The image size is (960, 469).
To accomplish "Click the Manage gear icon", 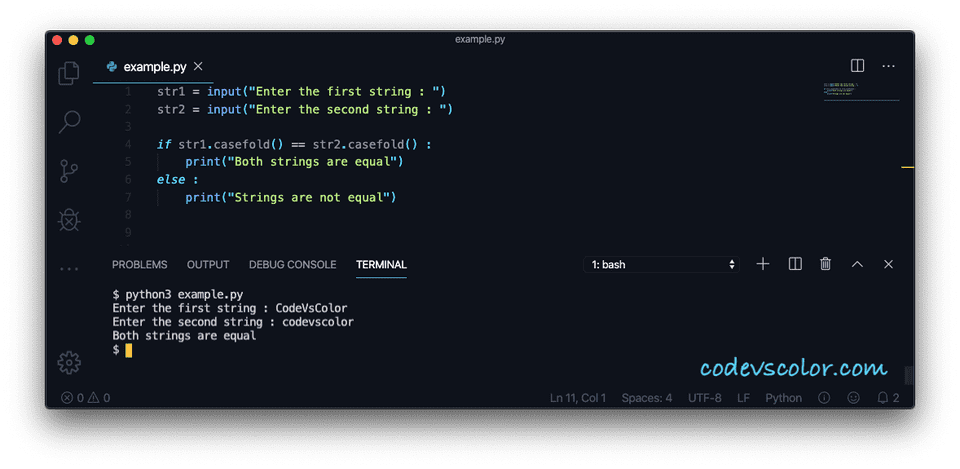I will [69, 362].
